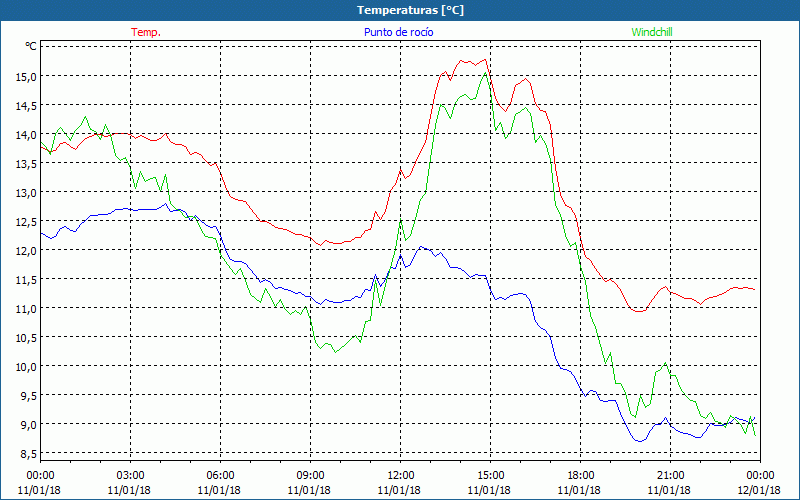Click the 15,0 y-axis value
This screenshot has height=500, width=800.
click(27, 77)
